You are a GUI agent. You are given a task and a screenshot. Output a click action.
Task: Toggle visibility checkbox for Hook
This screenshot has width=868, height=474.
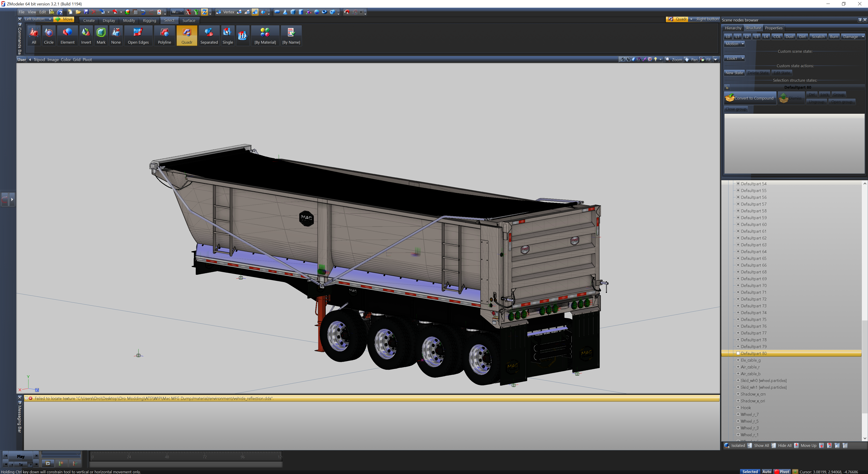738,408
